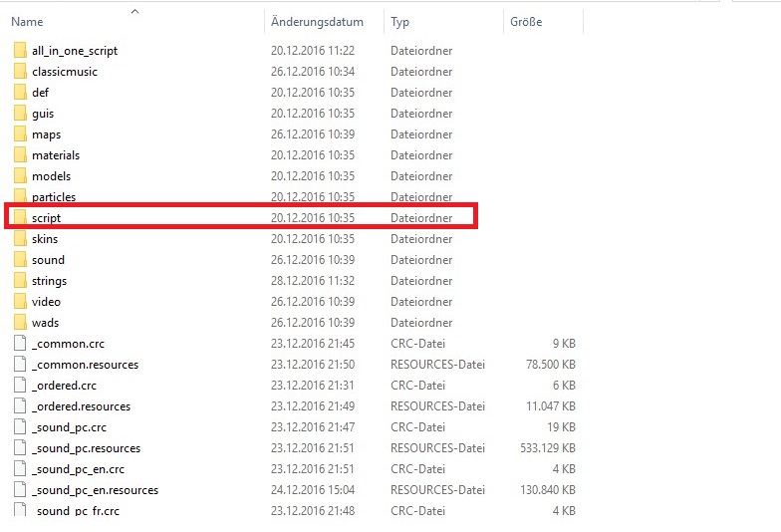Select the wads folder icon
The width and height of the screenshot is (781, 532).
coord(21,323)
